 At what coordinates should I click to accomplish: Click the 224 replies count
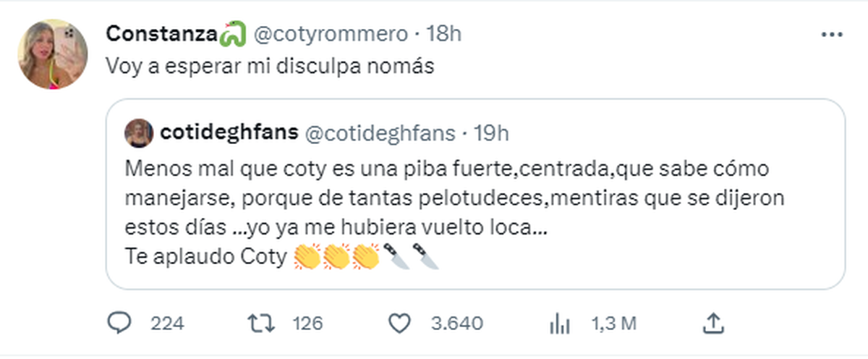pyautogui.click(x=168, y=324)
